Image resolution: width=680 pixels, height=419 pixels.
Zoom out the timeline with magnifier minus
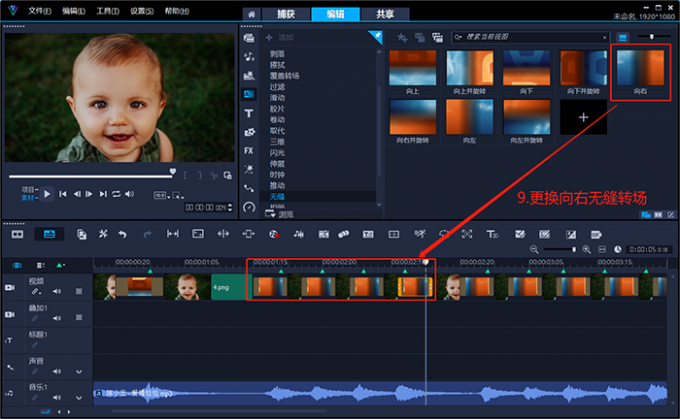pyautogui.click(x=534, y=249)
